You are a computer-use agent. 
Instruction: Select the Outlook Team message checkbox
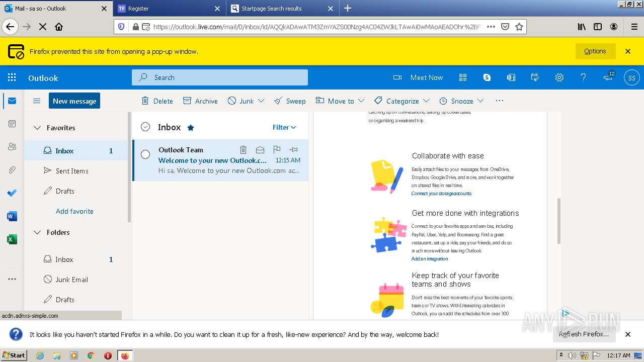pyautogui.click(x=145, y=154)
